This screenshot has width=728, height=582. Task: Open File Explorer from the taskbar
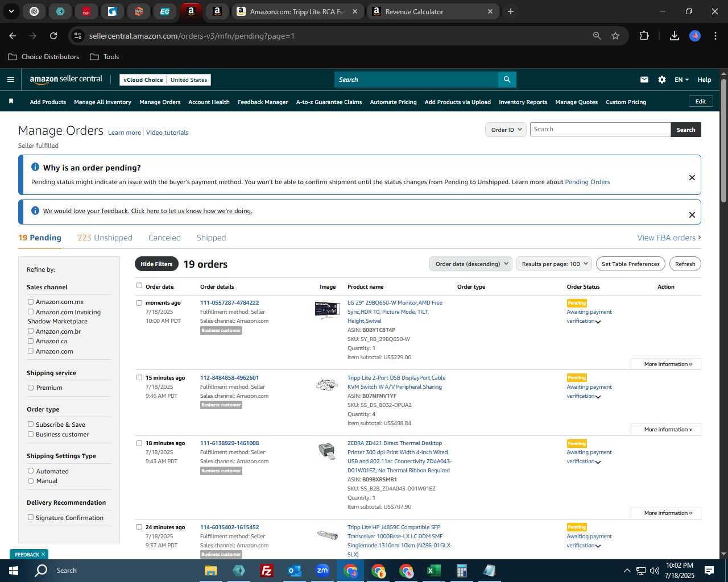[x=211, y=571]
